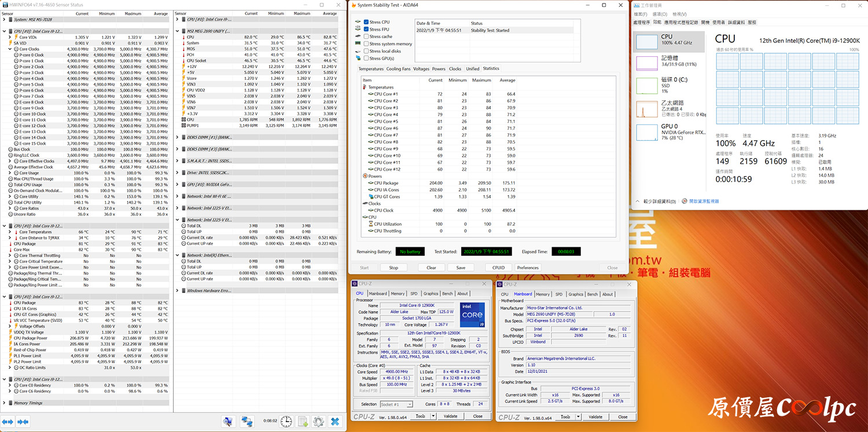Screen dimensions: 868x432
Task: Click the 123 icon beside Stress FPU
Action: [358, 29]
